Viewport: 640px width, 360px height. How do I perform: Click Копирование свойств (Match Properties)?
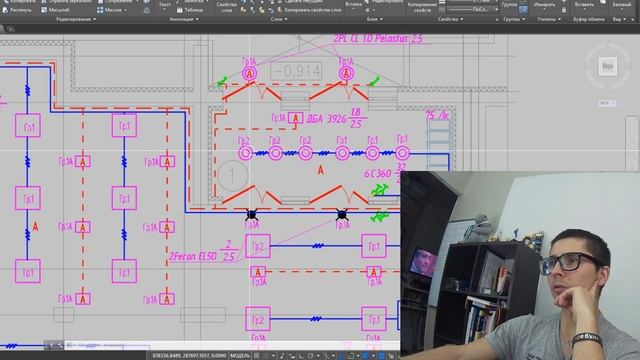pyautogui.click(x=422, y=7)
